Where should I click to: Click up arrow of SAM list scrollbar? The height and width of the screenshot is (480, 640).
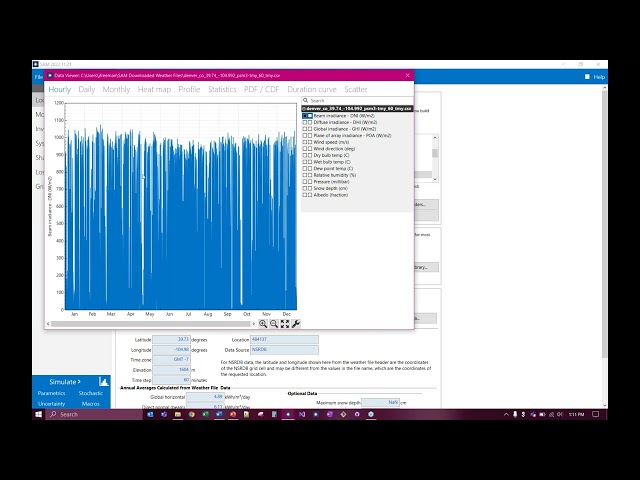click(435, 138)
